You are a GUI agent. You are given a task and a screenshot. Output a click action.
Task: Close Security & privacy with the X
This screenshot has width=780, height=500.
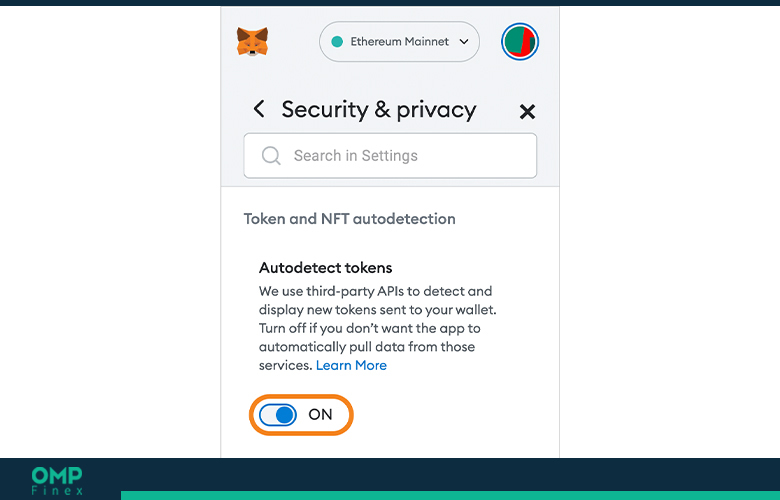pos(527,111)
